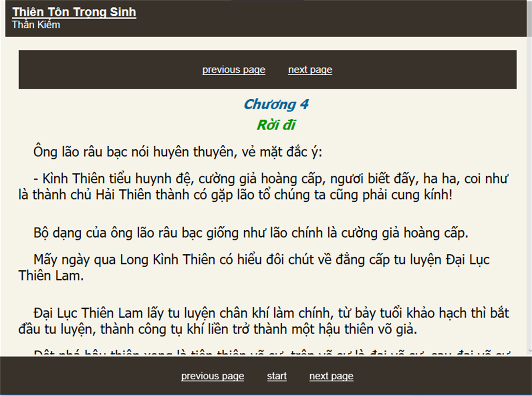Click the Chương 4 chapter heading
Screen dimensions: 532x396
point(276,104)
